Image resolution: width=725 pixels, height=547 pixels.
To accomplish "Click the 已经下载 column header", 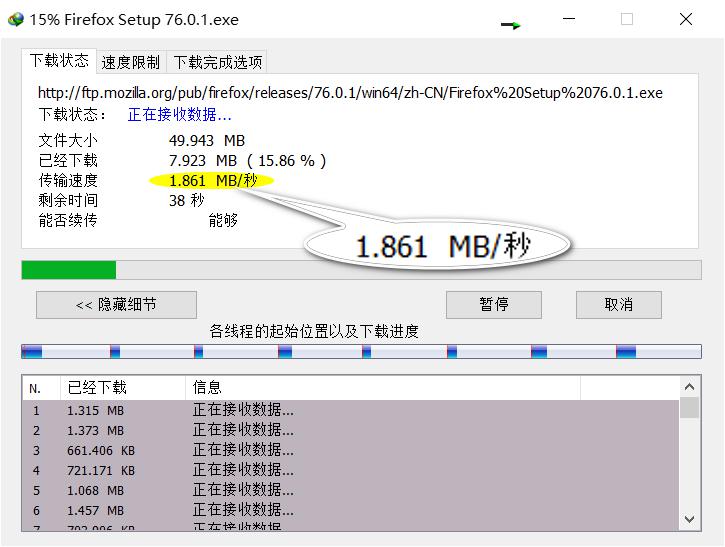I will (x=97, y=388).
